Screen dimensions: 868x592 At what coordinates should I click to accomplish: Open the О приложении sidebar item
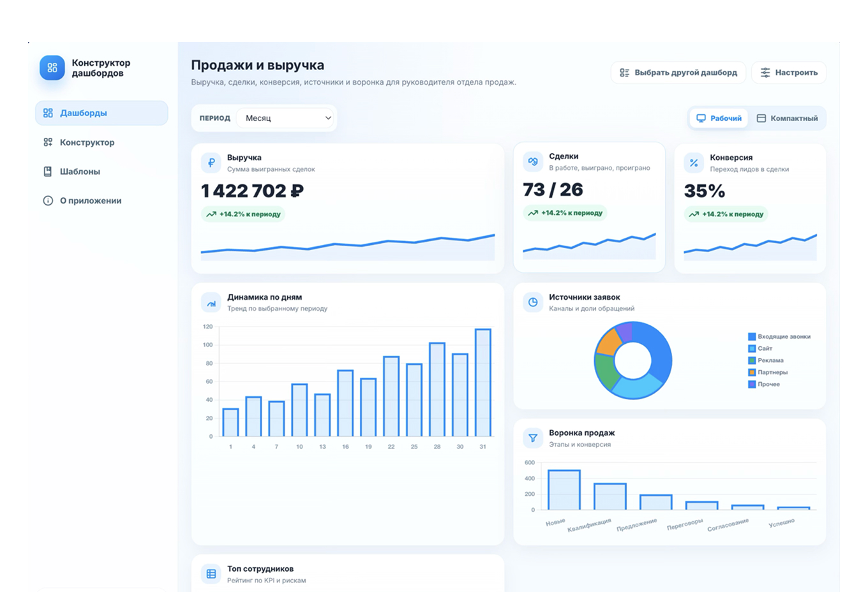(101, 200)
